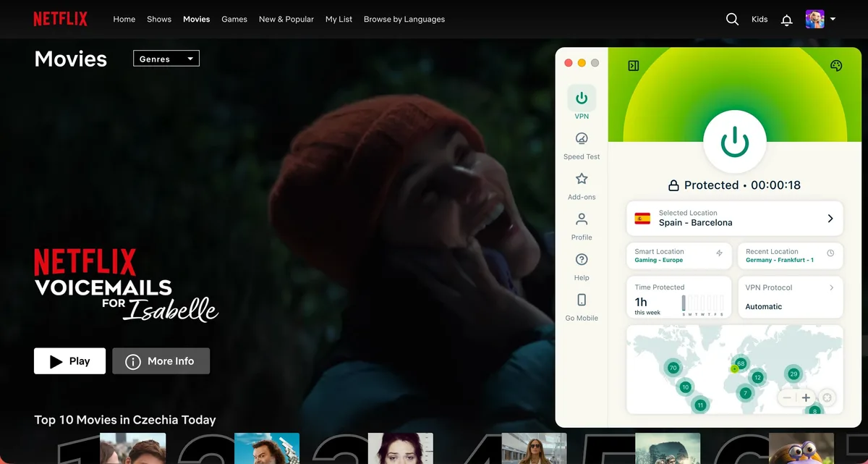Open Netflix notifications bell
Screen dimensions: 868x464
[787, 20]
